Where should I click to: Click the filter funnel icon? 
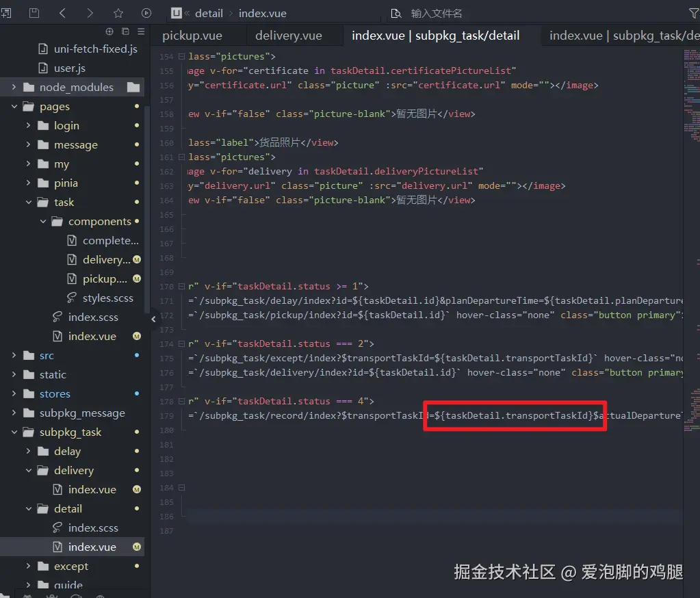coord(695,14)
